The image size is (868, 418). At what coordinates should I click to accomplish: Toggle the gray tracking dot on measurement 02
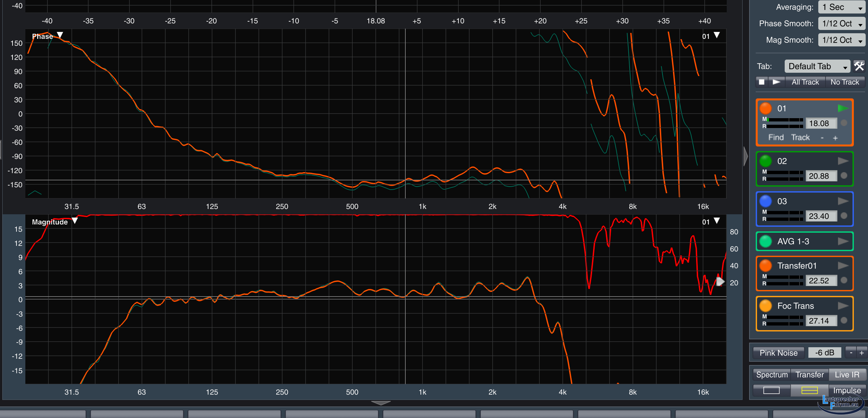pos(844,175)
